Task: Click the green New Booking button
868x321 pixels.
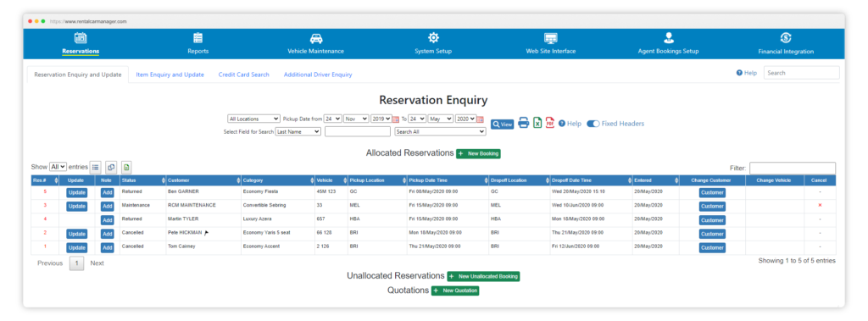Action: [x=478, y=153]
